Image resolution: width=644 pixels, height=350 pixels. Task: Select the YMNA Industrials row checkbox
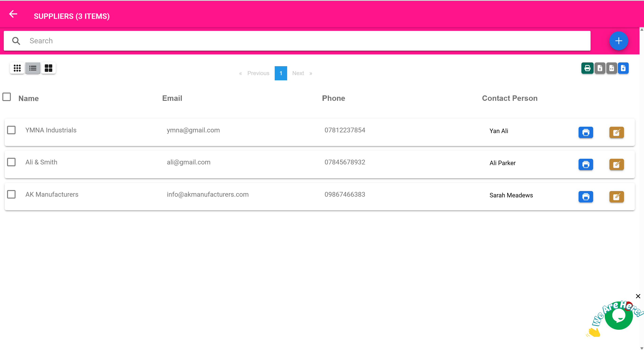(x=11, y=130)
